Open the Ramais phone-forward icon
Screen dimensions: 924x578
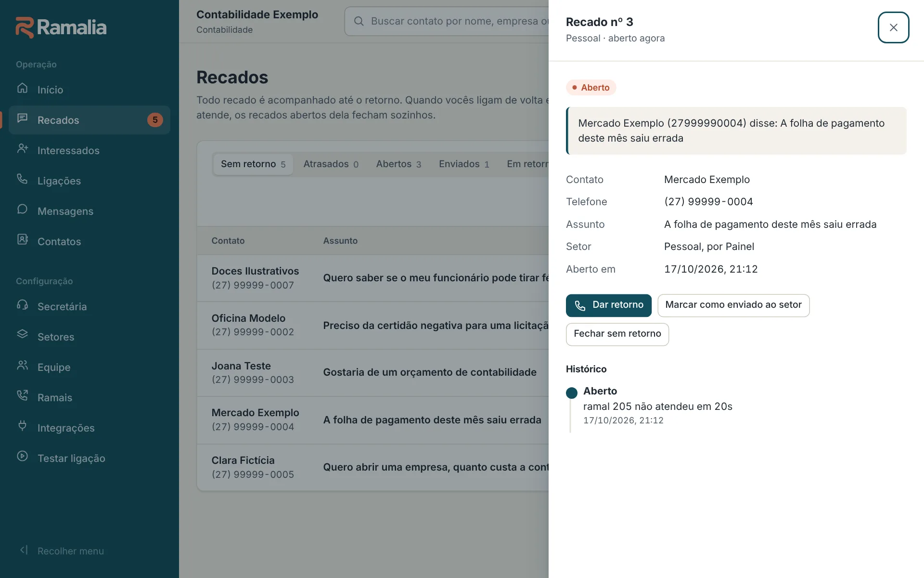22,396
